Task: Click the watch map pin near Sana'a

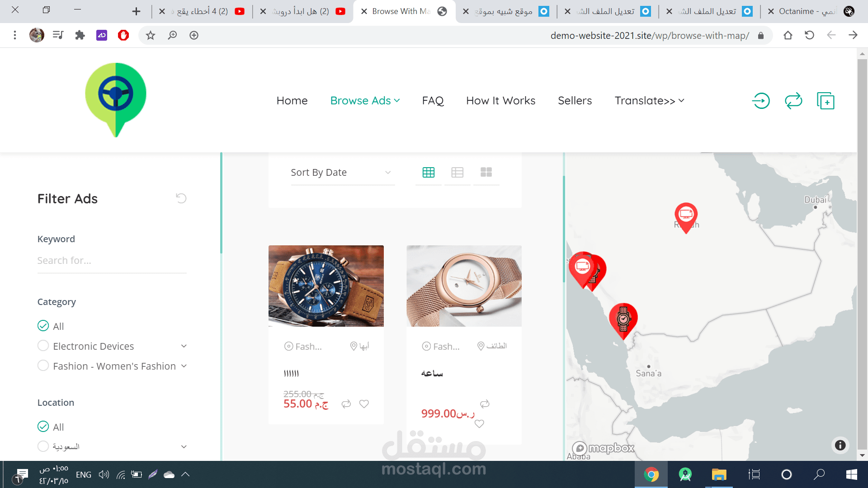Action: tap(623, 321)
